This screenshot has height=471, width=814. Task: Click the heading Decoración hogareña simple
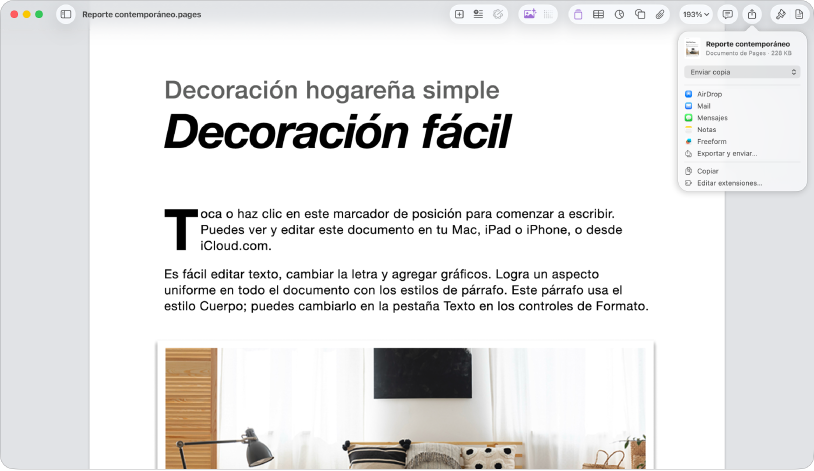[x=332, y=90]
